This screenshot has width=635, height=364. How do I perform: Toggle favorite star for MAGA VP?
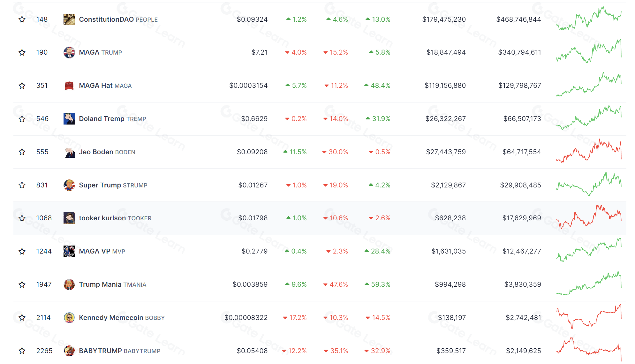tap(22, 251)
